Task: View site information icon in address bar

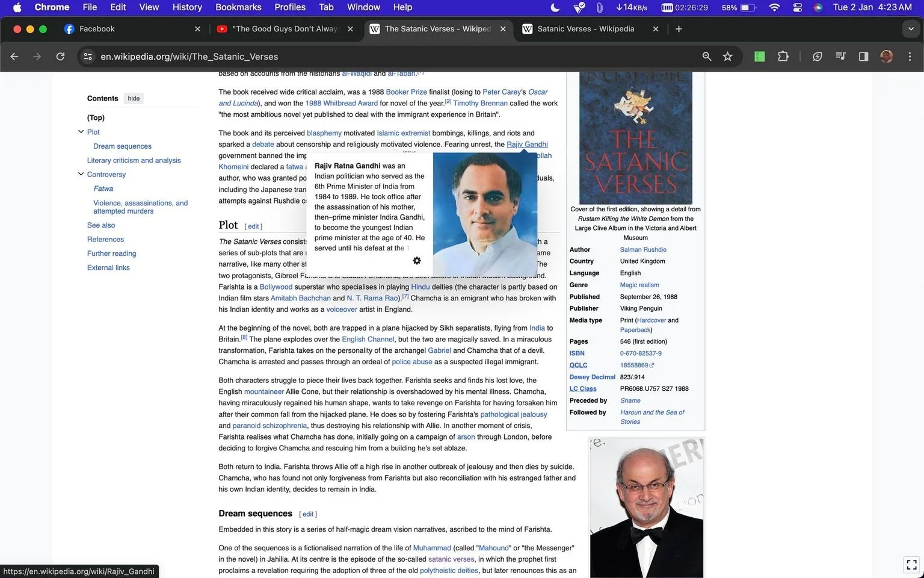Action: click(x=88, y=57)
